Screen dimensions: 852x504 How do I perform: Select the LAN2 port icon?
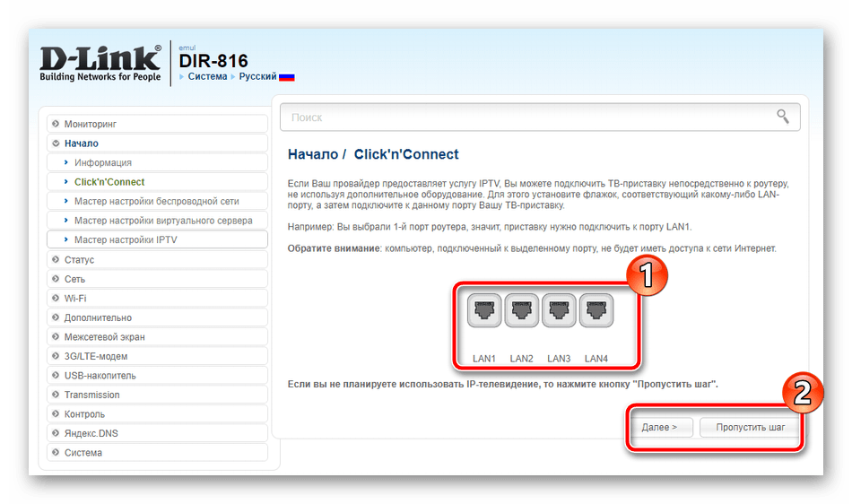click(x=522, y=310)
